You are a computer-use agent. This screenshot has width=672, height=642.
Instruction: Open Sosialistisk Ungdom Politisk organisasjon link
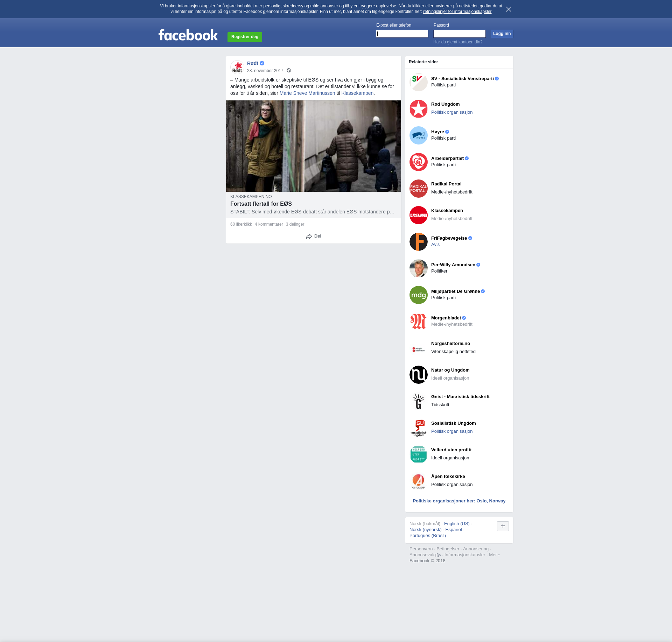pos(452,431)
